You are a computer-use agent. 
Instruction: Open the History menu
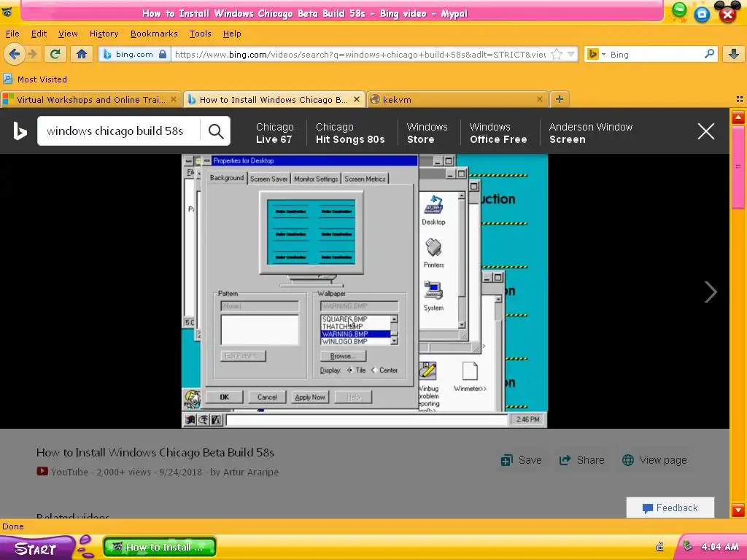click(104, 34)
